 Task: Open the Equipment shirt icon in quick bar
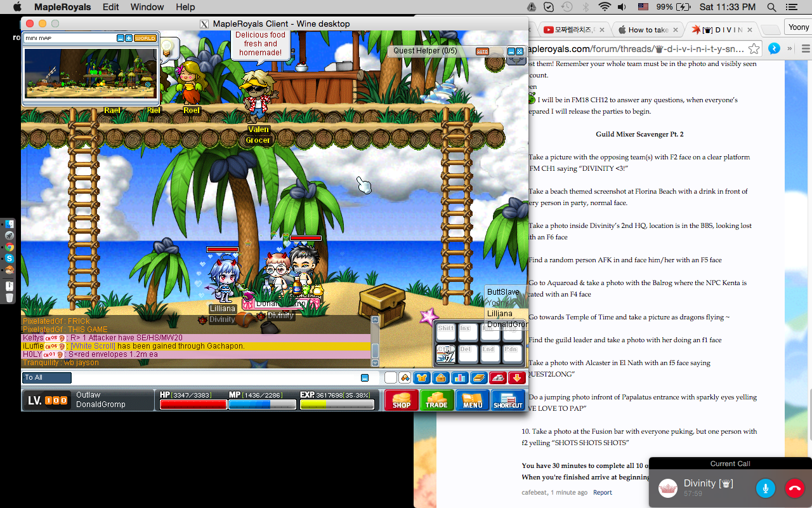(422, 378)
